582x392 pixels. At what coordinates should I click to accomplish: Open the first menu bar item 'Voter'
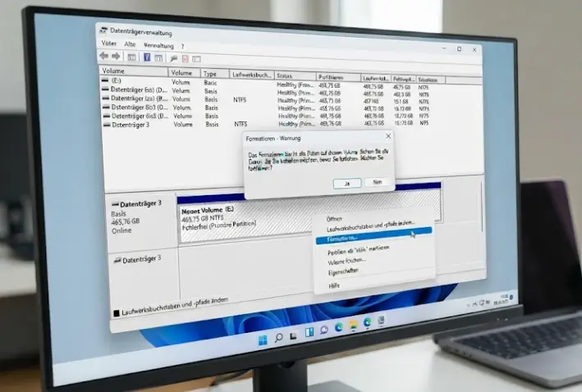(109, 43)
